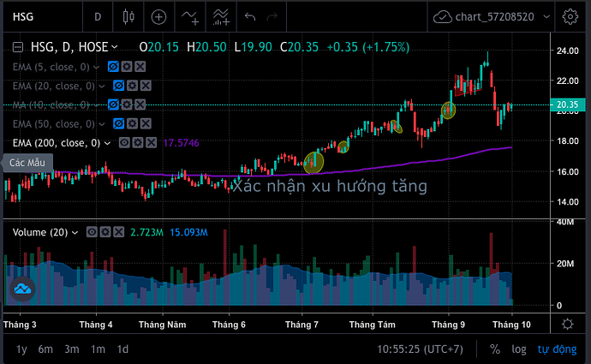The width and height of the screenshot is (591, 364).
Task: Open MA 10 settings gear
Action: pos(127,104)
